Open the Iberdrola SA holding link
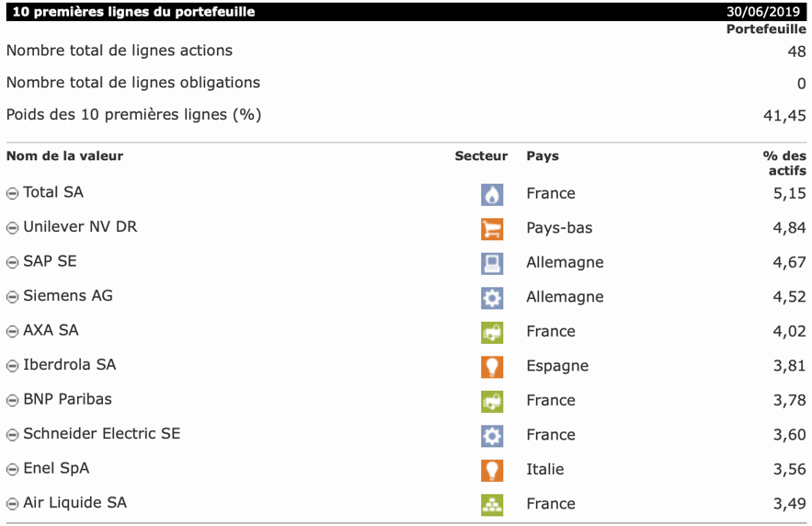This screenshot has width=812, height=526. pyautogui.click(x=69, y=365)
